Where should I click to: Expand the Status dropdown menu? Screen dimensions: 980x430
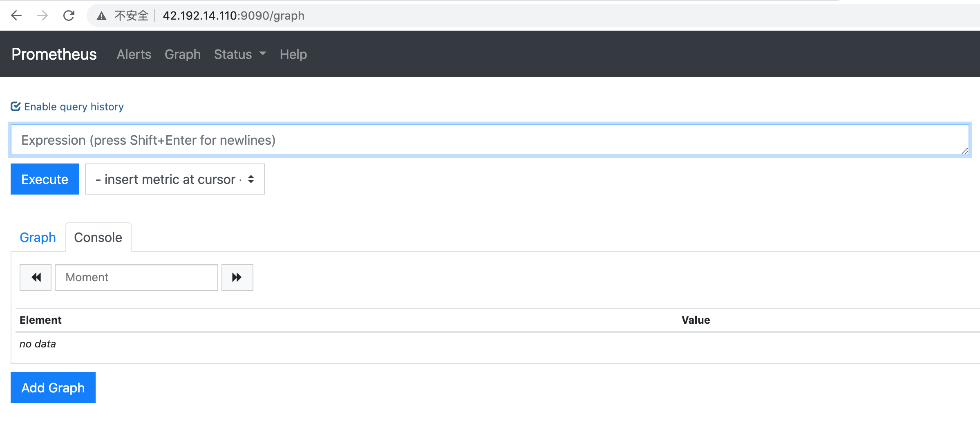(240, 54)
